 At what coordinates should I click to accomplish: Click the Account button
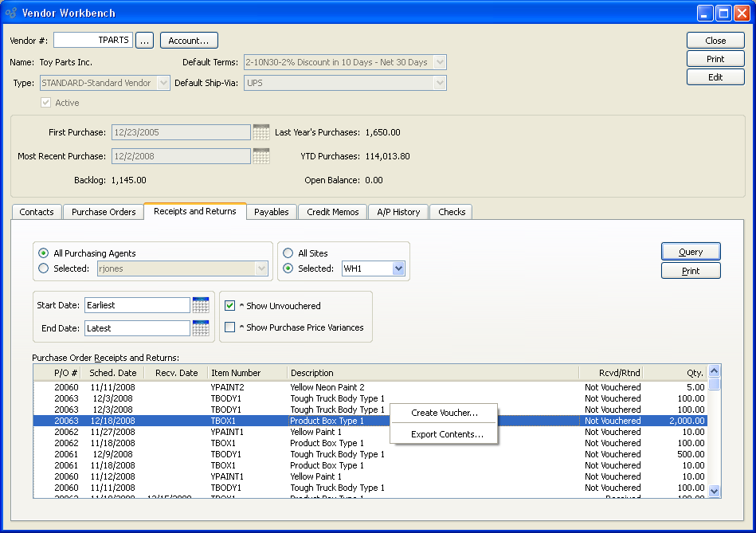click(189, 41)
